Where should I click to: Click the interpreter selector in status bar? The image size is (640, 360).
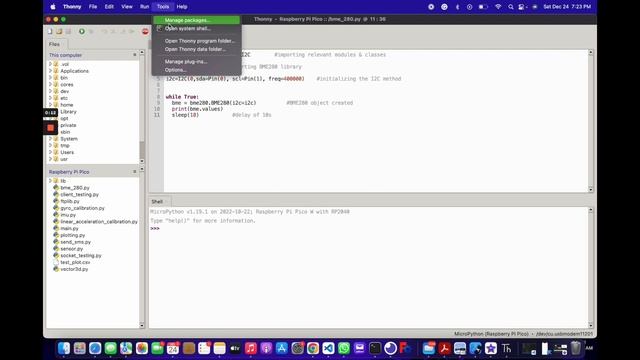tap(523, 334)
